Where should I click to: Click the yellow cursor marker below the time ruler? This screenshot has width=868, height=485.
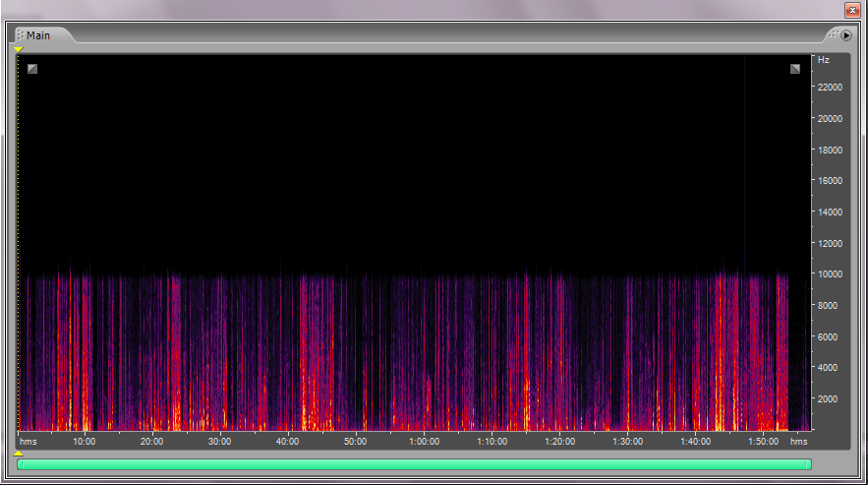[18, 453]
